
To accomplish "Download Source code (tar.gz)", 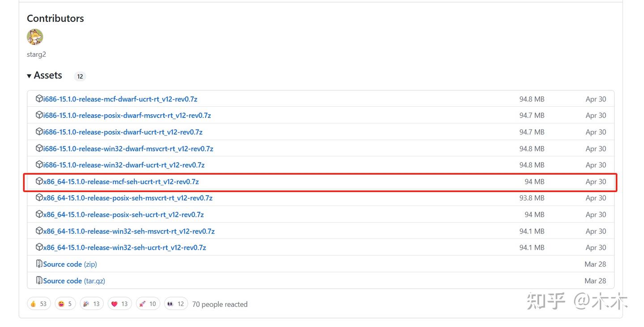I will pyautogui.click(x=74, y=281).
